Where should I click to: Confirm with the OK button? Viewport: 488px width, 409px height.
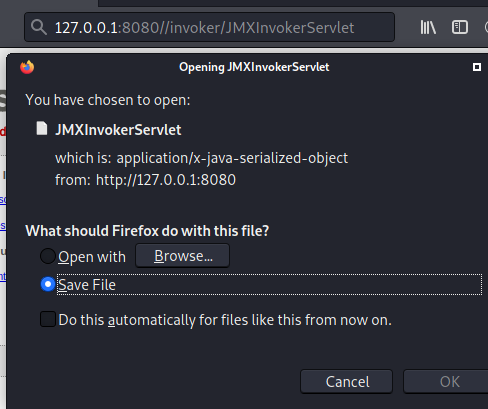pos(448,381)
